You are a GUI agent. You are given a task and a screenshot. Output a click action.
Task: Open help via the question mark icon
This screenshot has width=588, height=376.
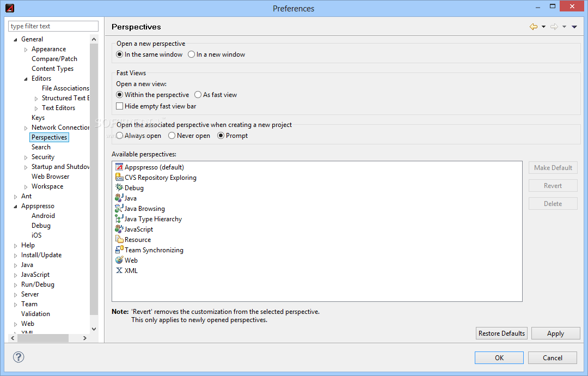[x=19, y=357]
